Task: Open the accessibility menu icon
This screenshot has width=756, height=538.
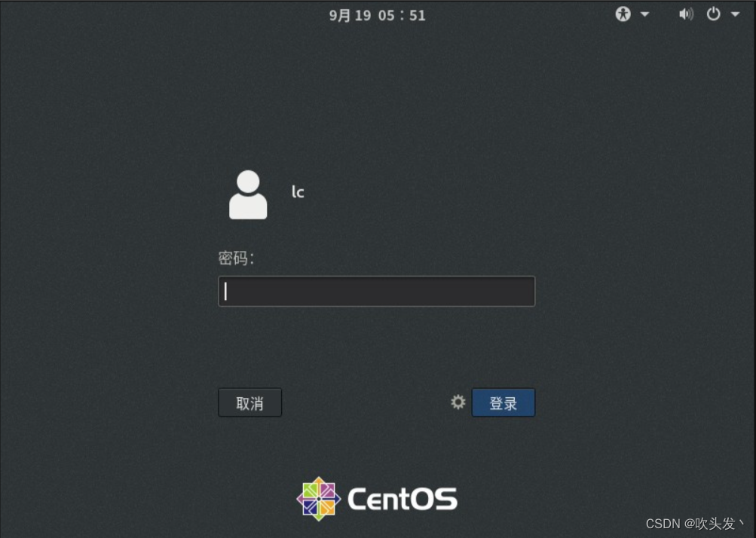Action: click(x=623, y=14)
